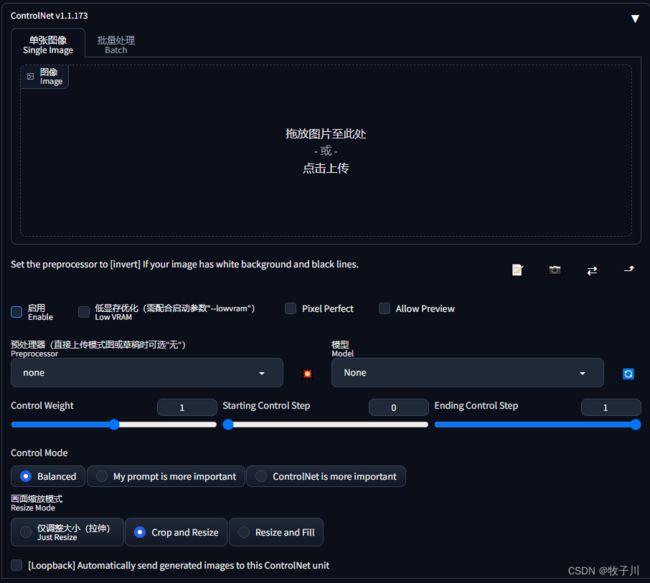Enable the Loopback checkbox
This screenshot has height=583, width=650.
click(16, 565)
